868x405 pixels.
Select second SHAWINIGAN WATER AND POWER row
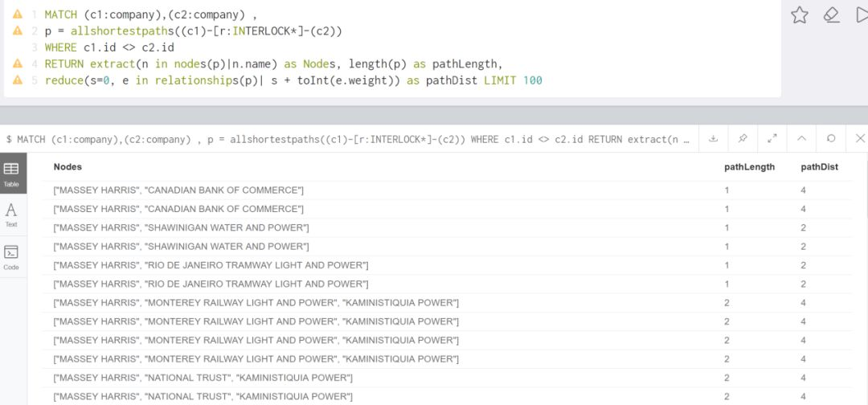[448, 247]
